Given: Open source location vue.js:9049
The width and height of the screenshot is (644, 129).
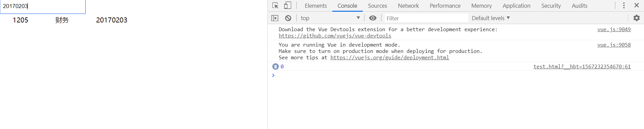Looking at the screenshot, I should (614, 29).
